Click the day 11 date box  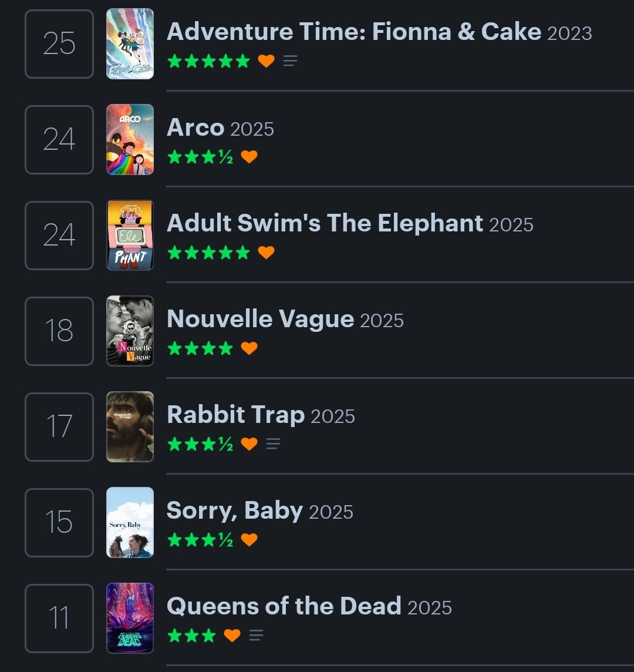pyautogui.click(x=59, y=619)
